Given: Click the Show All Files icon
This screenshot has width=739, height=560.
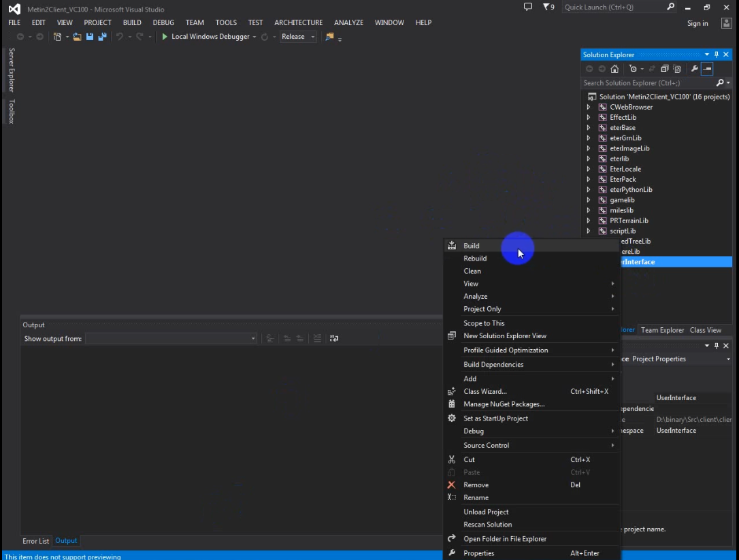Looking at the screenshot, I should click(677, 69).
